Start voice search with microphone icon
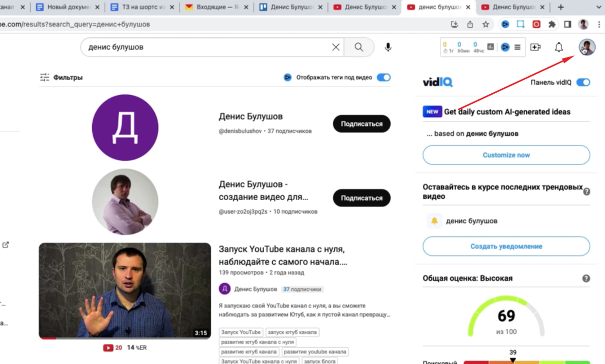This screenshot has width=605, height=364. (x=388, y=47)
